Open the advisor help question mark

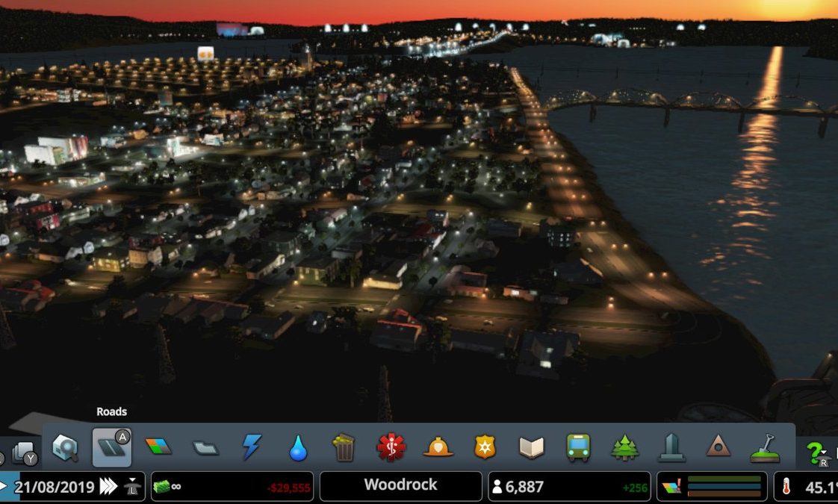(816, 453)
